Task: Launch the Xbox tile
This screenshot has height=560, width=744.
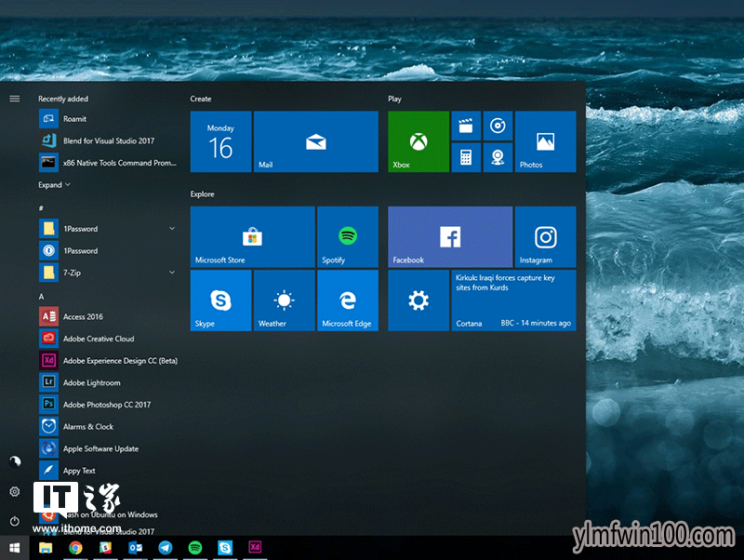Action: pos(418,141)
